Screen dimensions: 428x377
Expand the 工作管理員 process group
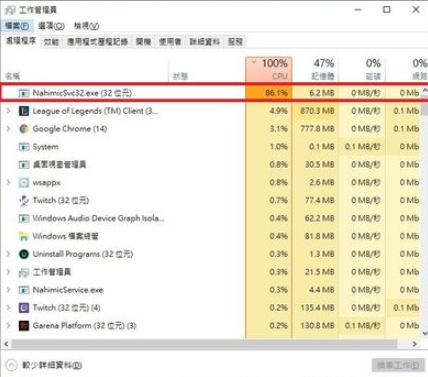[8, 272]
